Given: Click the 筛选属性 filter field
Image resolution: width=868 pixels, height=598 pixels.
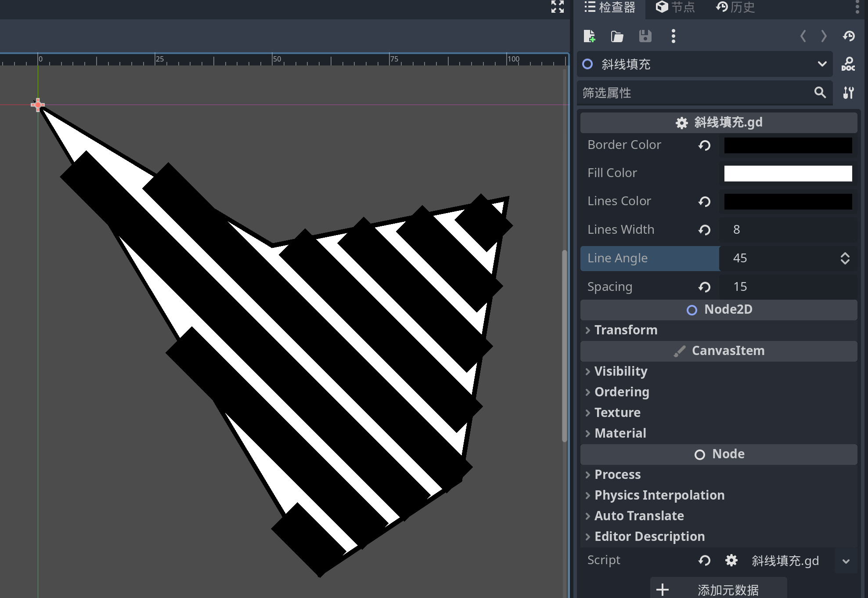Looking at the screenshot, I should 705,93.
